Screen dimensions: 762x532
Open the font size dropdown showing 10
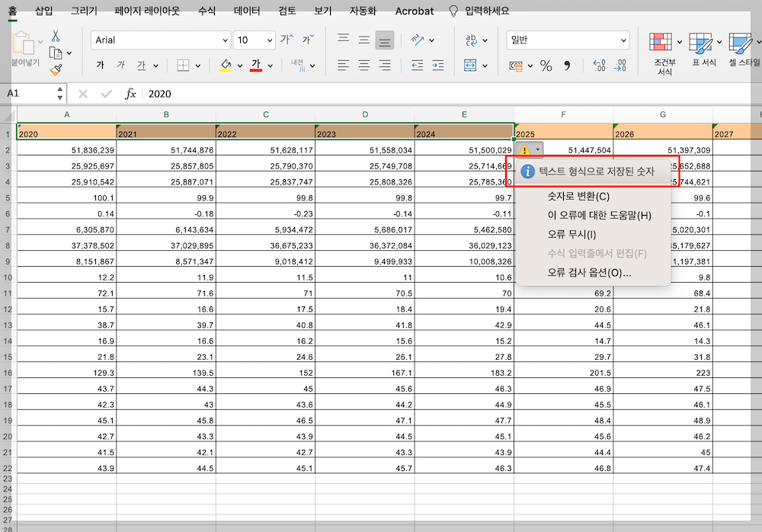point(255,40)
